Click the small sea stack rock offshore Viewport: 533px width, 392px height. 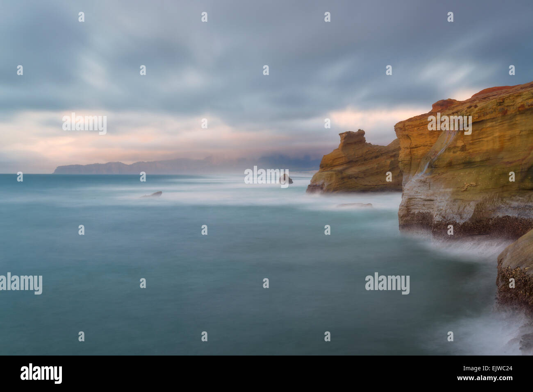coord(286,179)
